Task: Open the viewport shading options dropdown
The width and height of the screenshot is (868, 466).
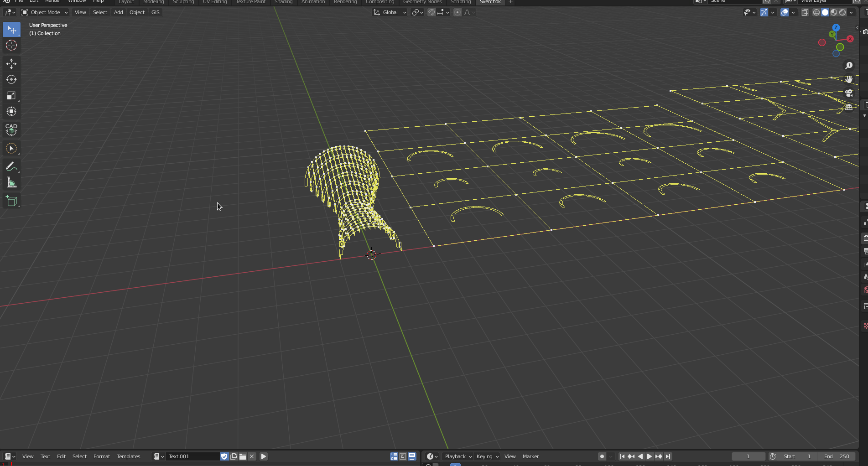Action: click(x=851, y=12)
